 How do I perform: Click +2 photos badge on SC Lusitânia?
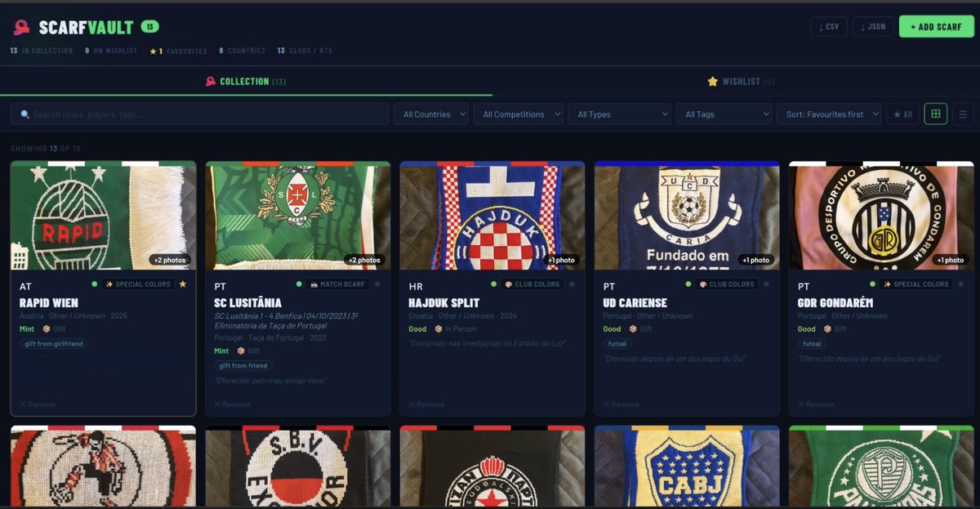click(364, 260)
